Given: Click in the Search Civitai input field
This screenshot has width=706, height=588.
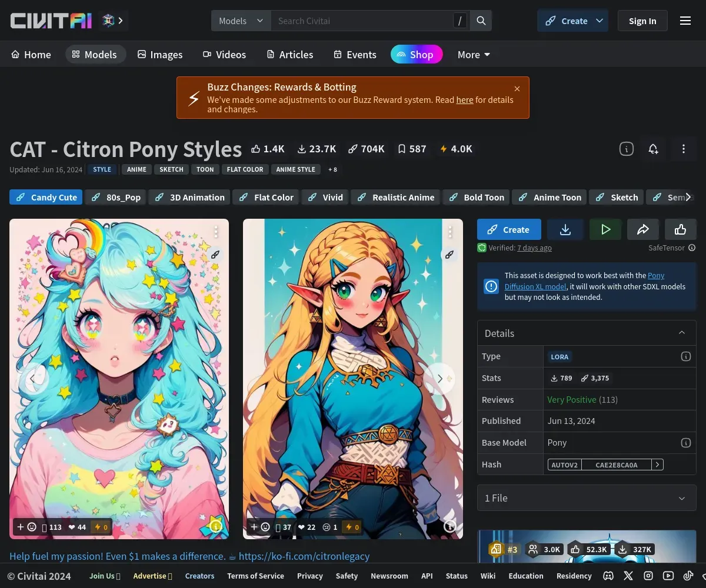Looking at the screenshot, I should (x=362, y=21).
